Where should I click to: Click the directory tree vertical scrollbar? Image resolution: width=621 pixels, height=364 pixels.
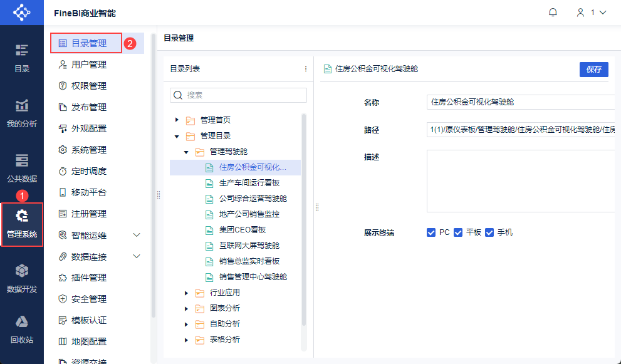click(x=304, y=219)
